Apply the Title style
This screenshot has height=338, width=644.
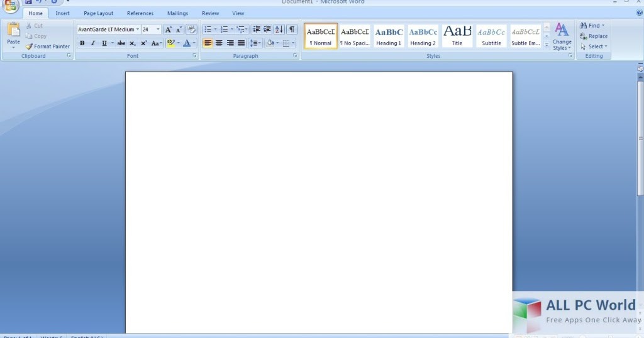click(457, 36)
